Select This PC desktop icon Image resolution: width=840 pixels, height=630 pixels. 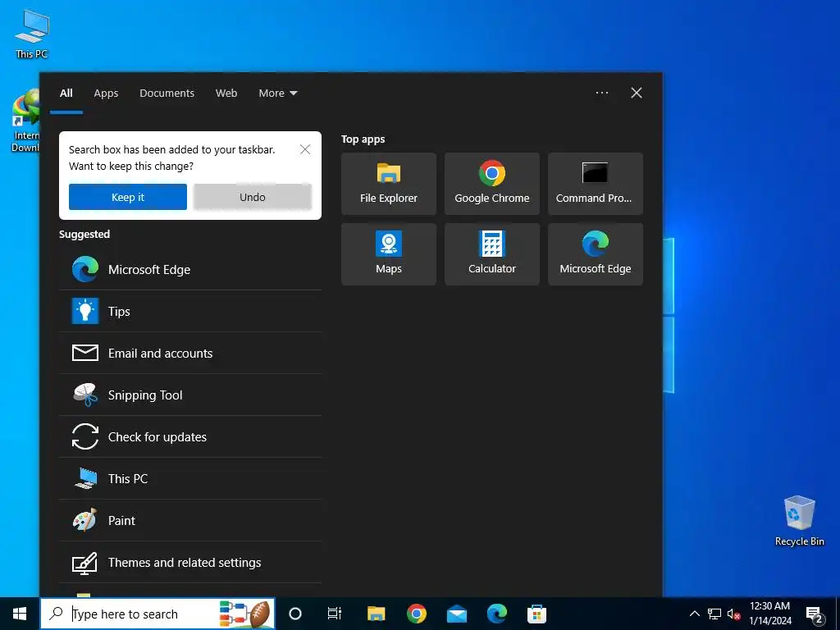32,34
